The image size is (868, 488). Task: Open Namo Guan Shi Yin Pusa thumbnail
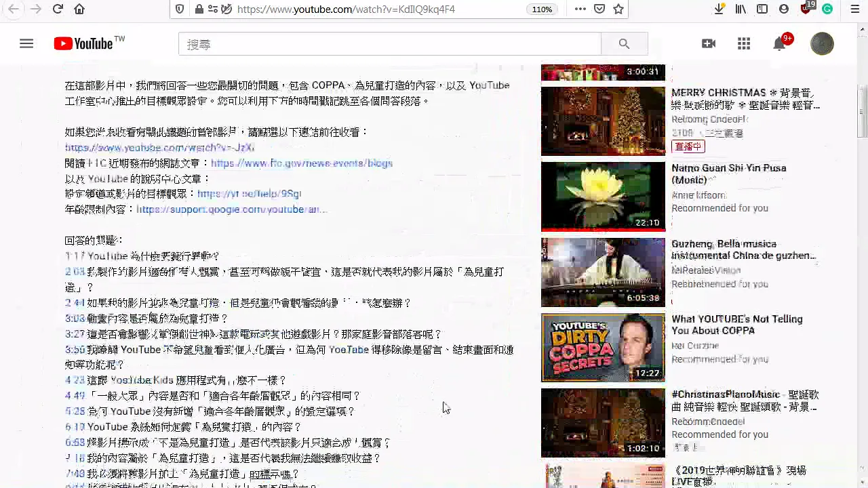[x=603, y=197]
